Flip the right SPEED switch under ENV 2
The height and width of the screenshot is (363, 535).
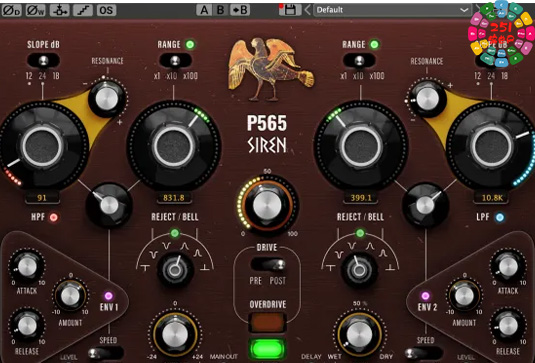(x=424, y=353)
